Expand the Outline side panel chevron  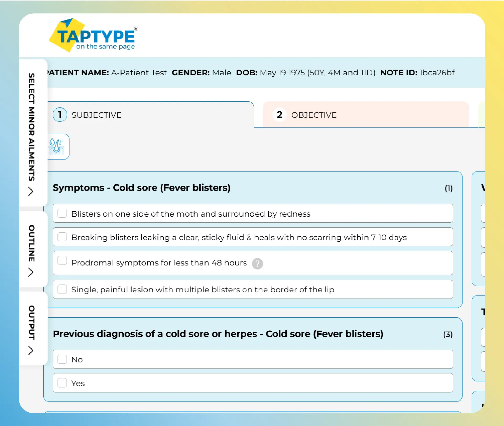tap(31, 272)
